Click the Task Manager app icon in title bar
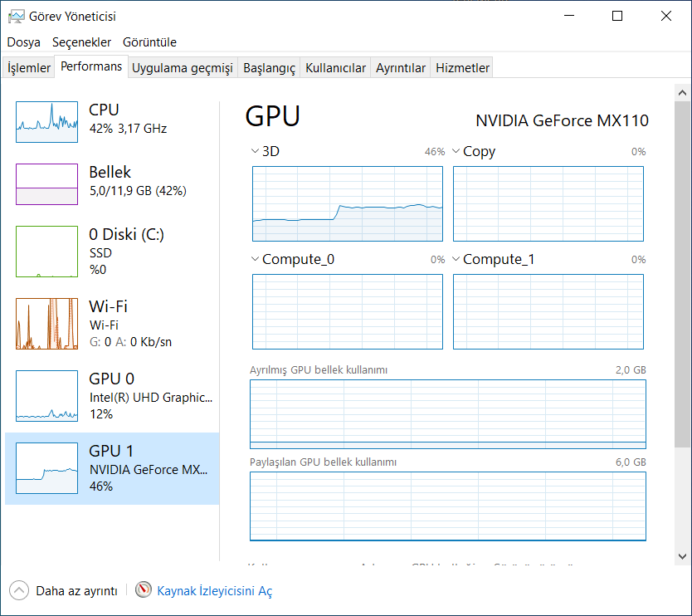692x616 pixels. 16,16
